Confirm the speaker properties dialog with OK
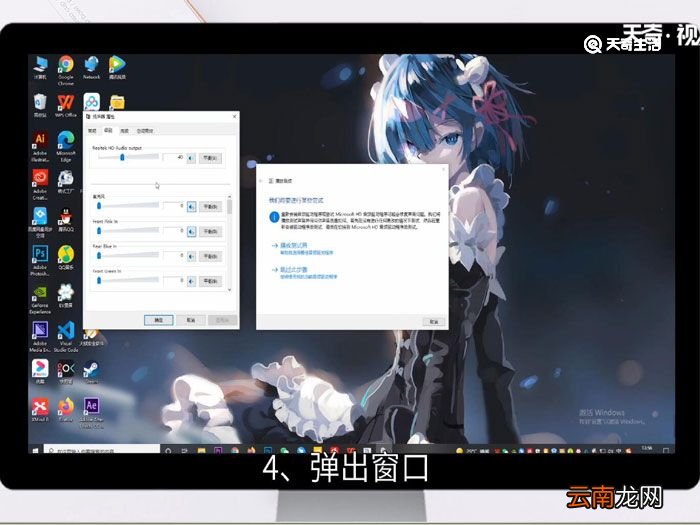Image resolution: width=700 pixels, height=525 pixels. (158, 320)
